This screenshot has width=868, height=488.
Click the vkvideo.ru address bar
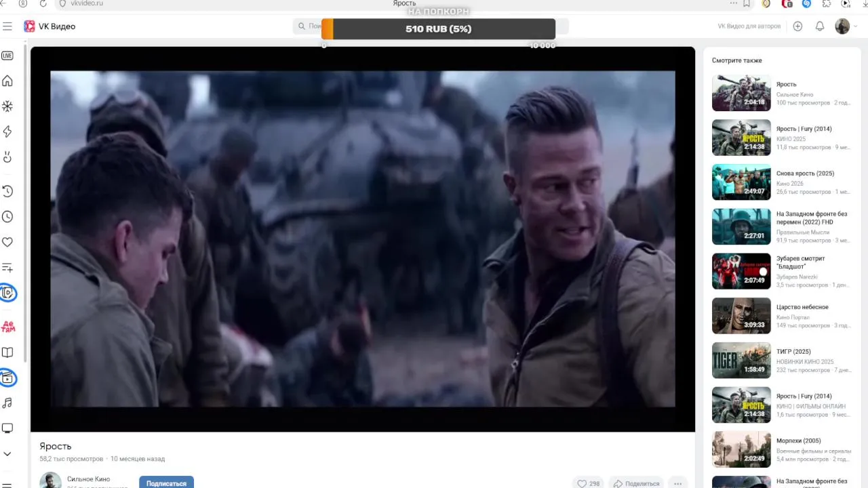(x=87, y=3)
